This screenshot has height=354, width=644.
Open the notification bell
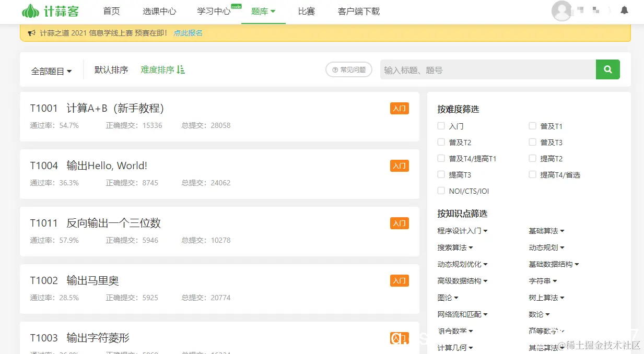pyautogui.click(x=624, y=9)
